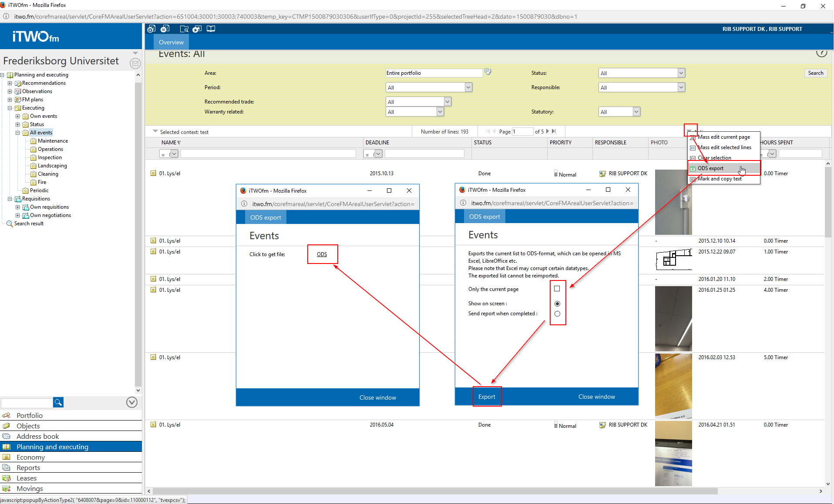834x504 pixels.
Task: Go to the last page using pager icon
Action: [554, 131]
